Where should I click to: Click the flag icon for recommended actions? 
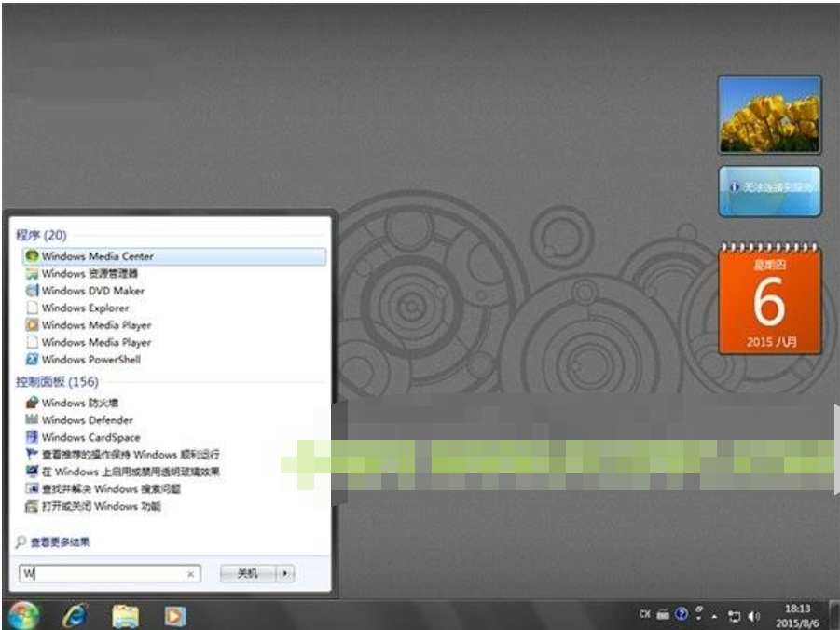[x=32, y=454]
